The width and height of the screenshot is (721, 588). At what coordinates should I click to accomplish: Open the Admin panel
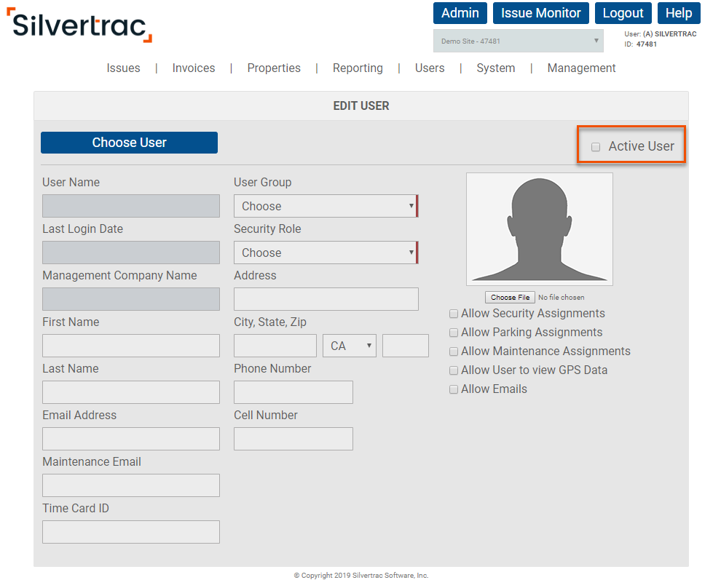460,13
